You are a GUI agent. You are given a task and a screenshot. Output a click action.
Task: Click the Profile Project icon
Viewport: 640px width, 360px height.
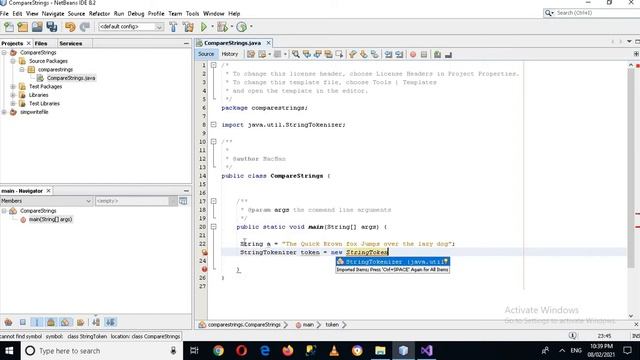[242, 27]
